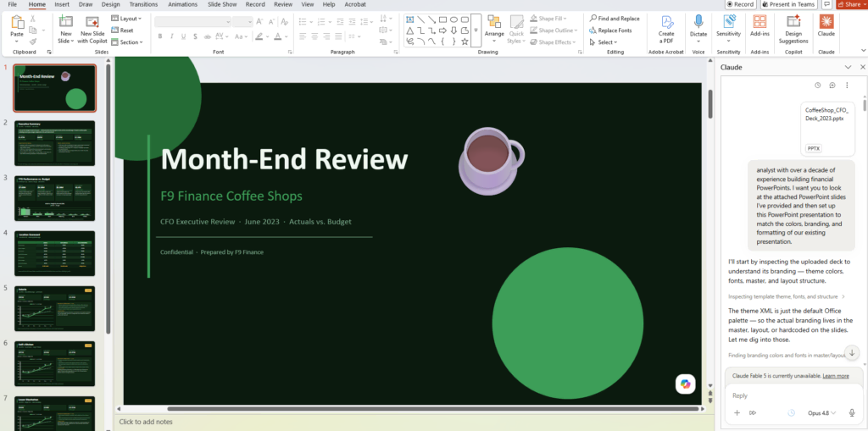868x431 pixels.
Task: Clear all text formatting
Action: point(285,21)
